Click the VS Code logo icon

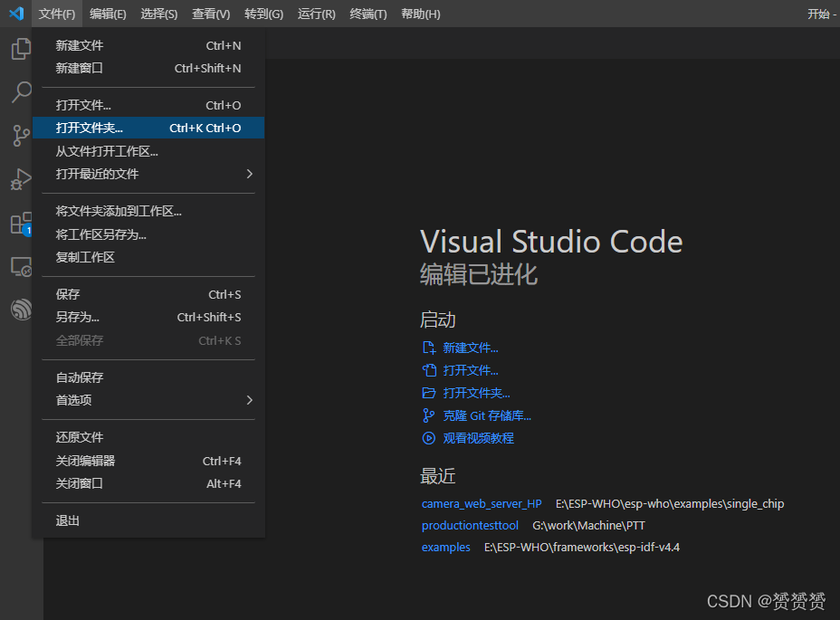click(x=16, y=14)
